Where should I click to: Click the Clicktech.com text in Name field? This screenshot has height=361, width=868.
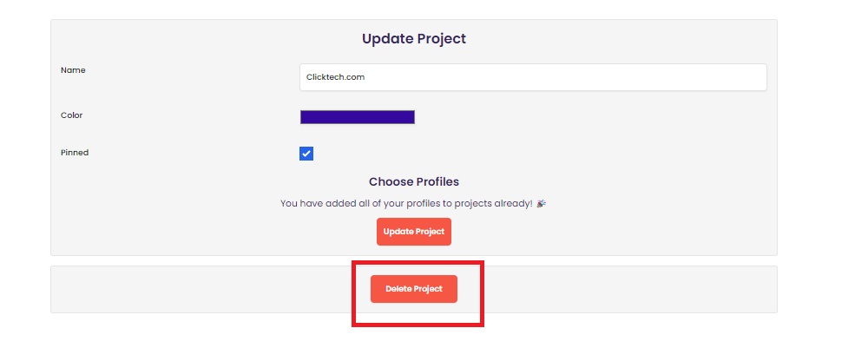point(335,77)
